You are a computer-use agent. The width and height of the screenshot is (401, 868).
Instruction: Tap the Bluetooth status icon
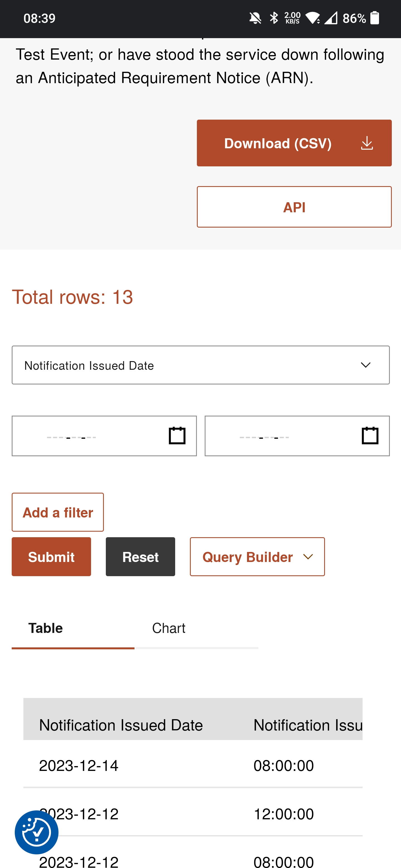point(274,18)
